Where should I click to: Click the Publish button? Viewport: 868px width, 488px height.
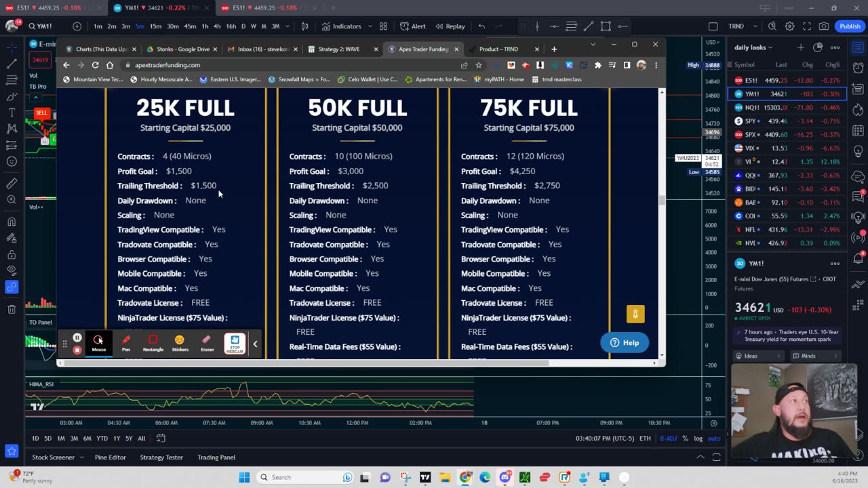point(850,26)
